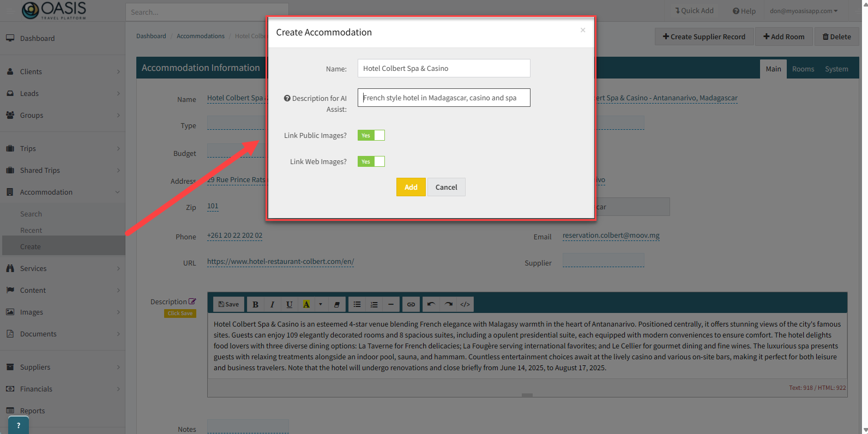The width and height of the screenshot is (868, 434).
Task: Click the Cancel button in dialog
Action: (447, 187)
